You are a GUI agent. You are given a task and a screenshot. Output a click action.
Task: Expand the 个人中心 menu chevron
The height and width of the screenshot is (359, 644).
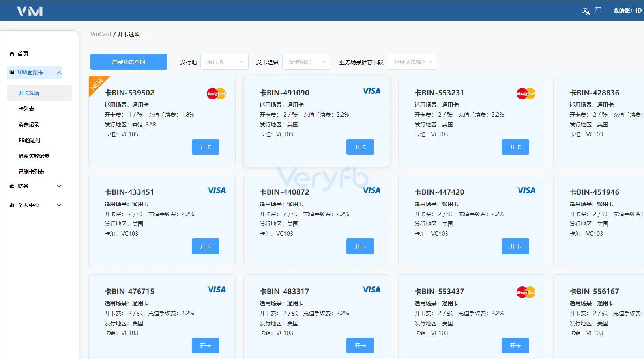coord(59,205)
